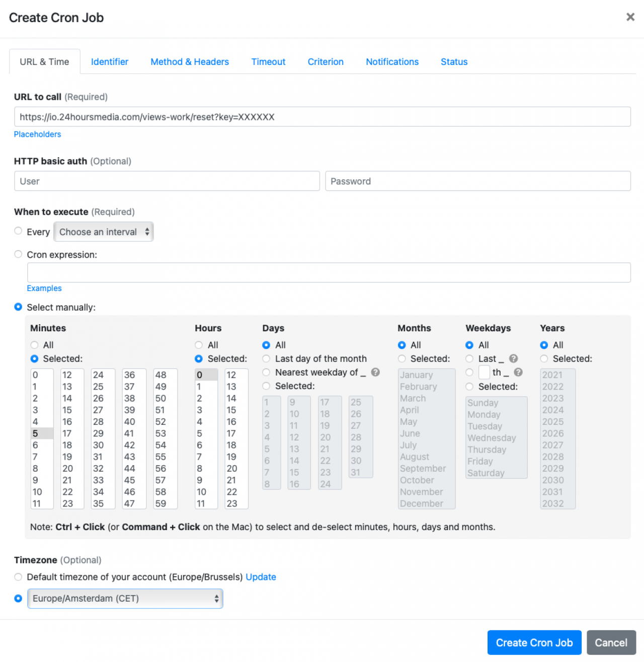Open help icon next to Weekdays 'Last _'
Image resolution: width=644 pixels, height=662 pixels.
coord(513,358)
